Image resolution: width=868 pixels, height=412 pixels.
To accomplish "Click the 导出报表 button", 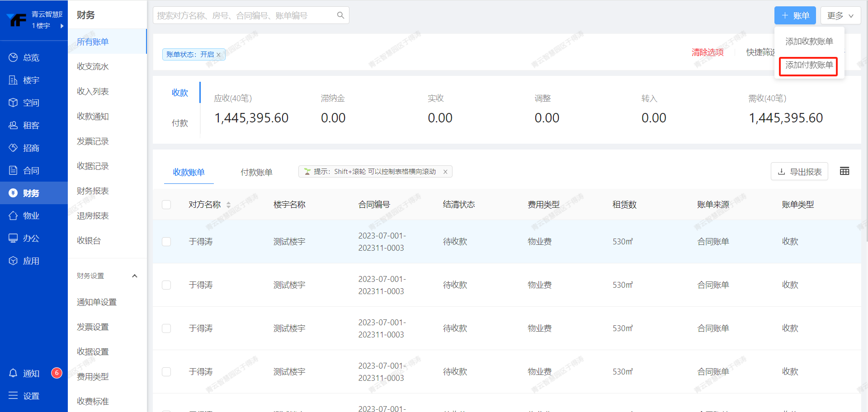I will pyautogui.click(x=799, y=172).
